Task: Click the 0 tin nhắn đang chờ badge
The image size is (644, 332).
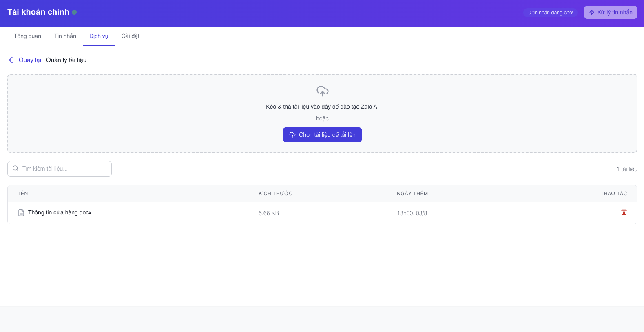Action: [550, 13]
